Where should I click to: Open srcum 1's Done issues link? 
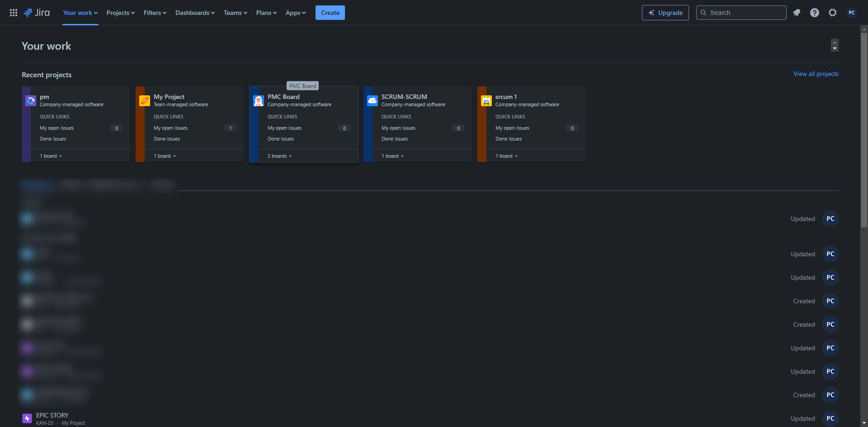[509, 139]
